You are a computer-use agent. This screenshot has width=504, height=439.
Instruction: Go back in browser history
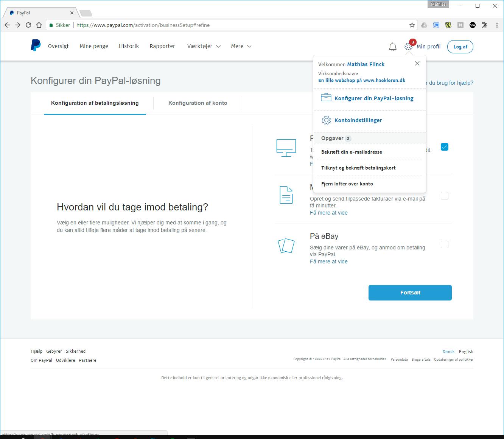[x=7, y=25]
